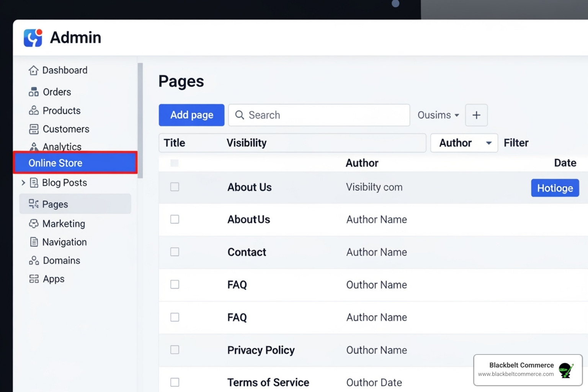The height and width of the screenshot is (392, 588).
Task: Open the Ousims dropdown
Action: click(438, 115)
